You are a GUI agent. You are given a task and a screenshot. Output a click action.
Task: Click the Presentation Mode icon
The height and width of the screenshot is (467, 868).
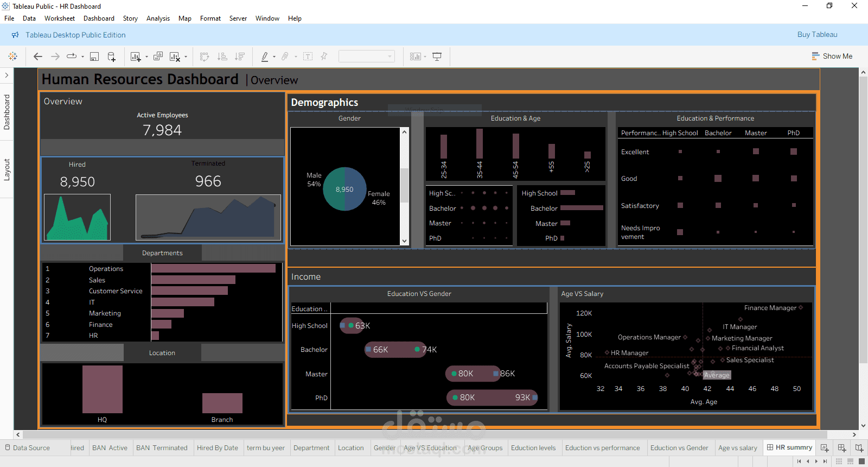pyautogui.click(x=437, y=56)
